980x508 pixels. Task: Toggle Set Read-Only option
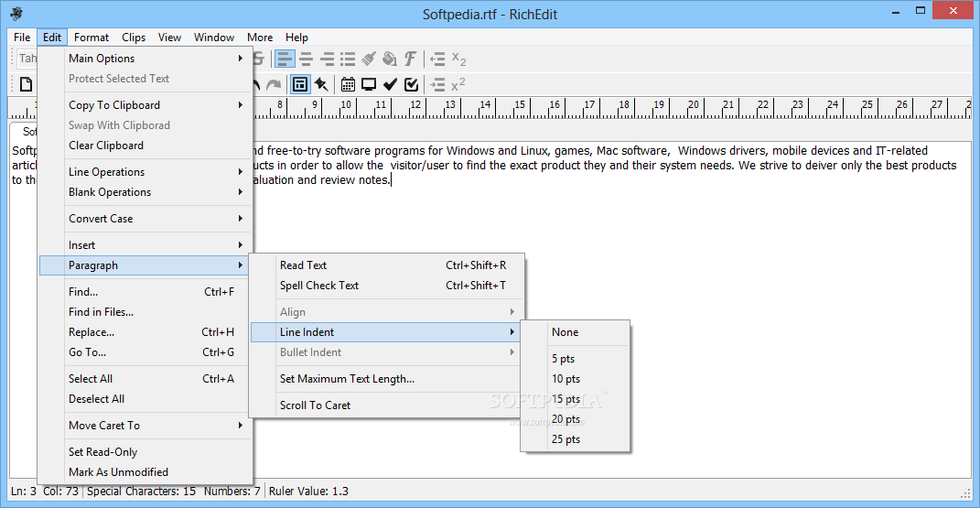[x=145, y=452]
